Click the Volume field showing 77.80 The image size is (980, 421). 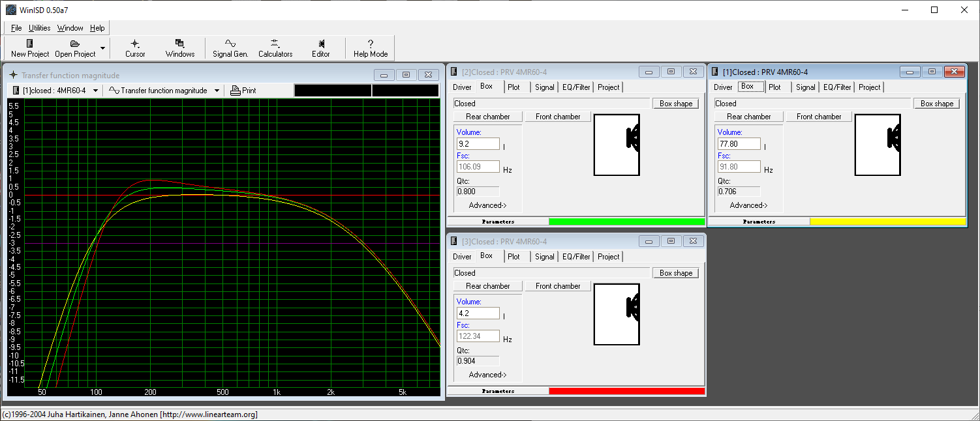[x=739, y=144]
